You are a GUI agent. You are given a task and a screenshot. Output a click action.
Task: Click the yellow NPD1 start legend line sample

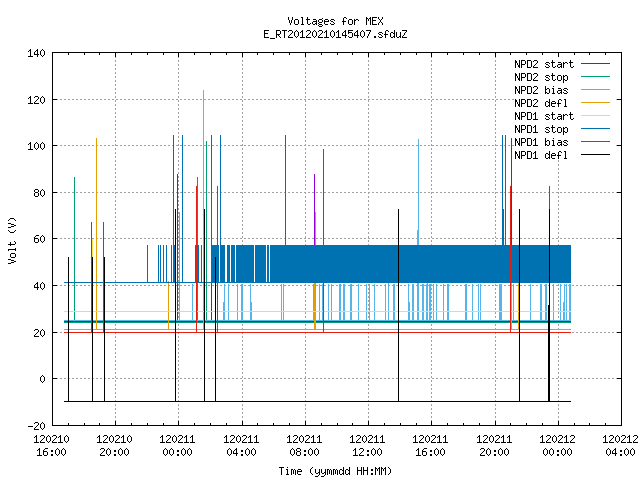[596, 116]
